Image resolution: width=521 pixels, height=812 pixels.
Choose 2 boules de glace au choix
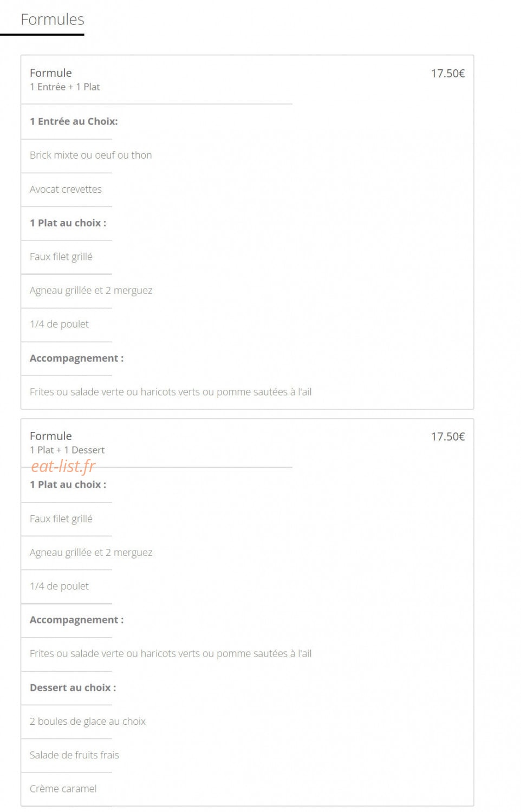click(88, 722)
